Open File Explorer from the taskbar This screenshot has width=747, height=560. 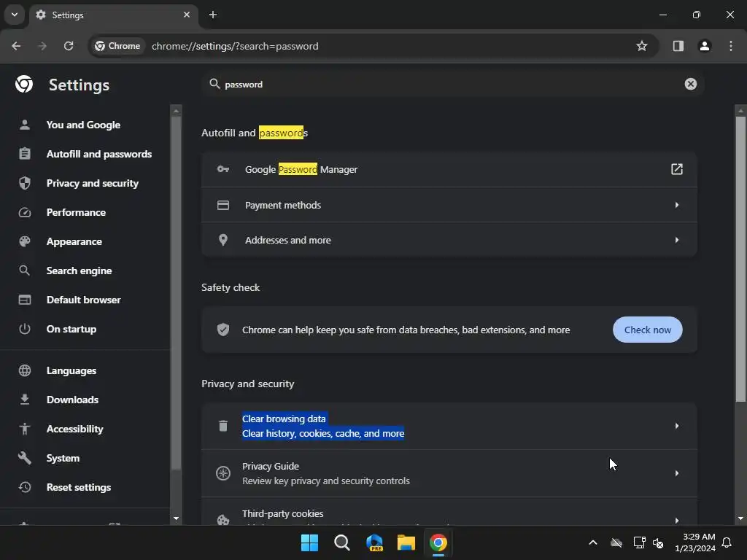(x=406, y=542)
